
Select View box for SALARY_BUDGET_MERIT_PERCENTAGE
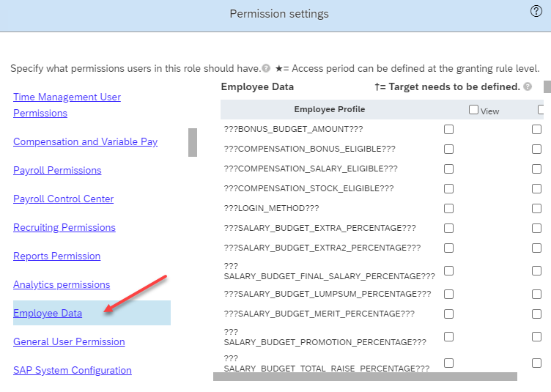(448, 314)
